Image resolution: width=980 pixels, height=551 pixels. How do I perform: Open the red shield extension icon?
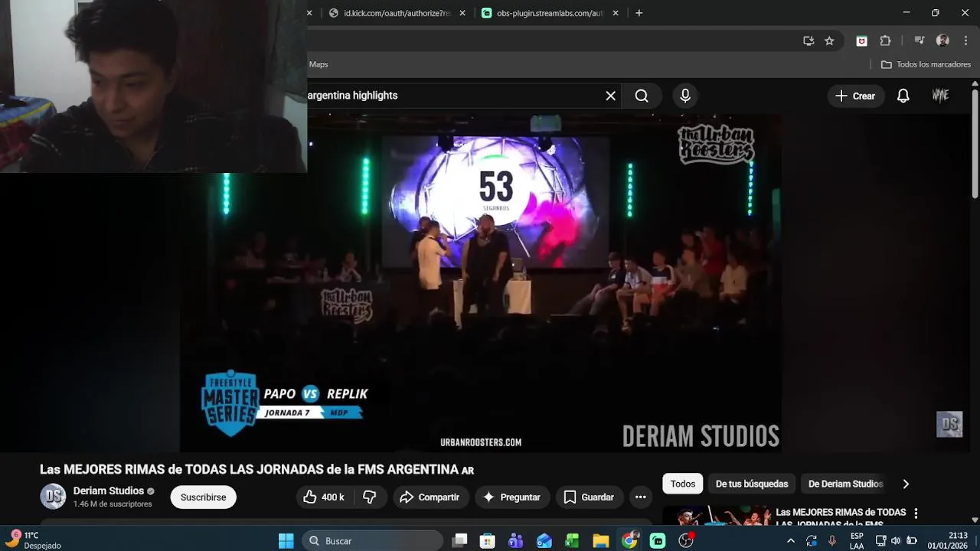(861, 41)
